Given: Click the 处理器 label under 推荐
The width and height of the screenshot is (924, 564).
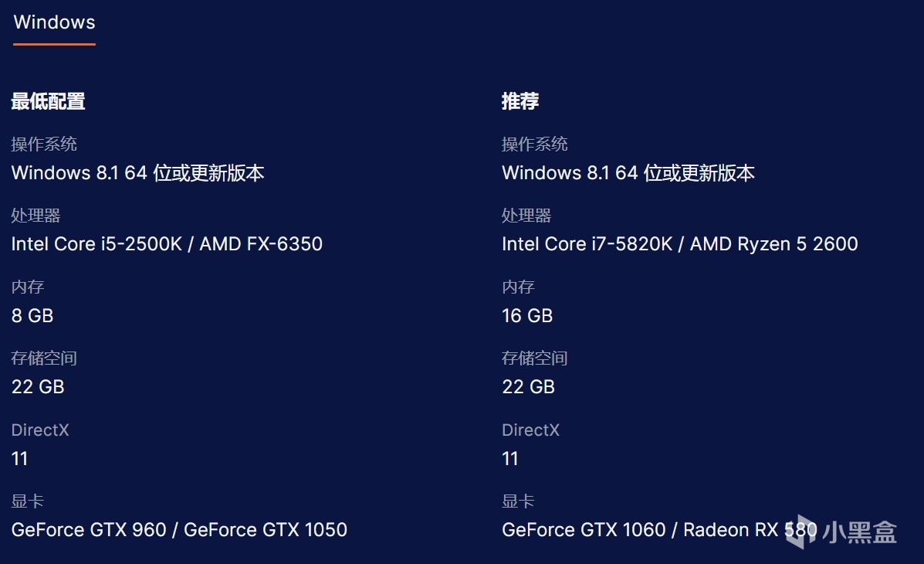Looking at the screenshot, I should point(526,216).
